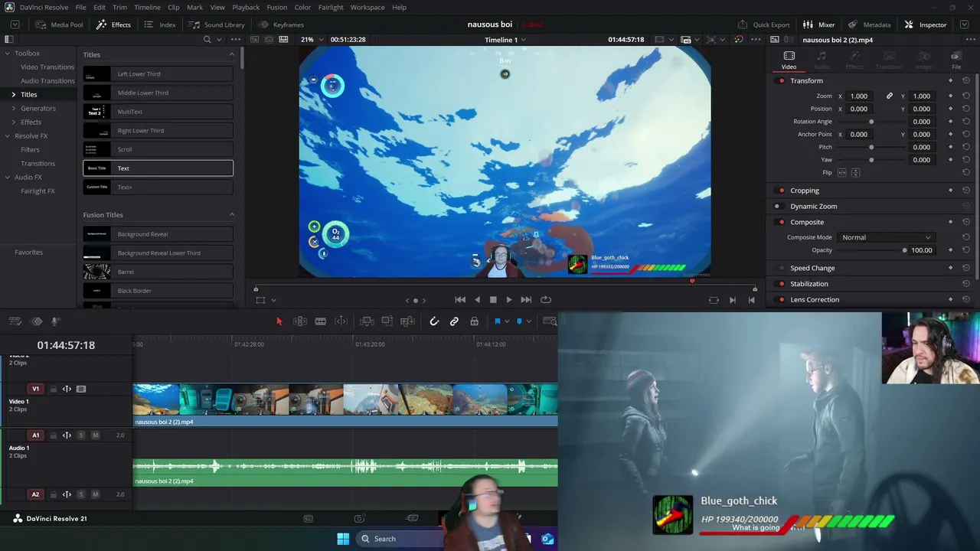This screenshot has width=980, height=551.
Task: Open the Metadata panel
Action: [x=869, y=24]
